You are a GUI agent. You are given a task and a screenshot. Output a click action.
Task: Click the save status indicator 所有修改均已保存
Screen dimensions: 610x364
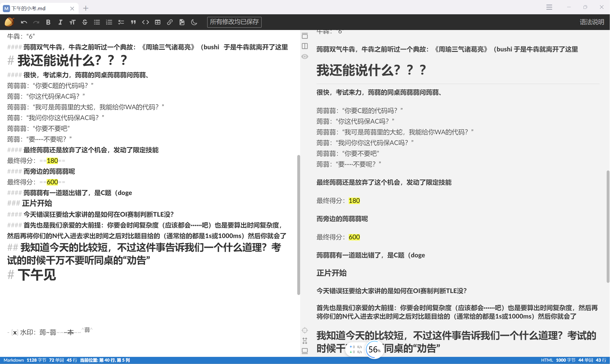[x=234, y=22]
